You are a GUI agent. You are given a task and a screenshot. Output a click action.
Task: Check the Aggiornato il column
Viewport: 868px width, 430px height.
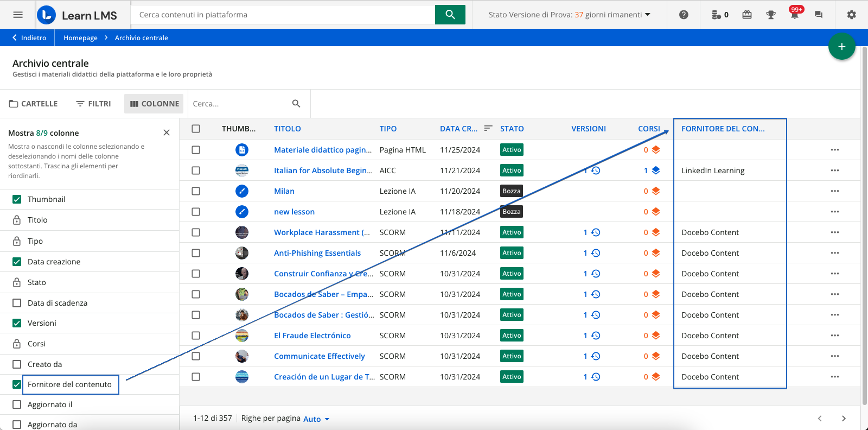[x=17, y=404]
